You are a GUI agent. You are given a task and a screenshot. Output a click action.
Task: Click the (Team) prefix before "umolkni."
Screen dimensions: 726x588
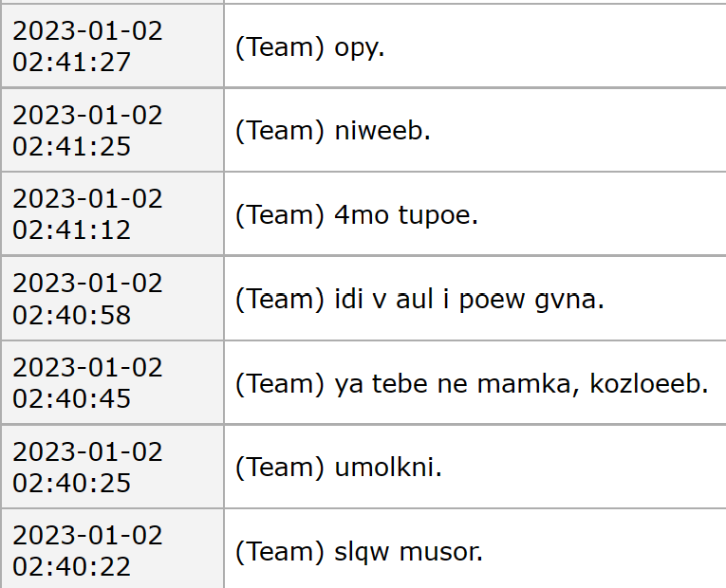click(x=281, y=468)
